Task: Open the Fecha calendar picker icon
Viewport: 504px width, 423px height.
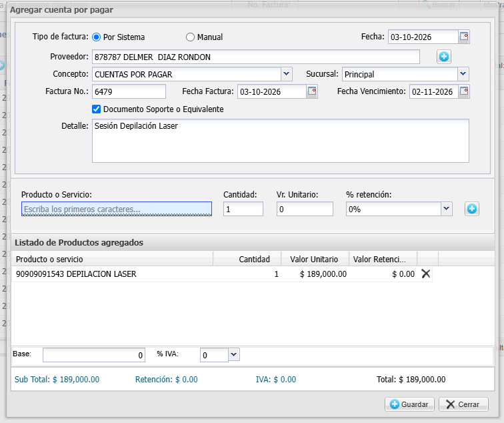Action: pyautogui.click(x=464, y=36)
